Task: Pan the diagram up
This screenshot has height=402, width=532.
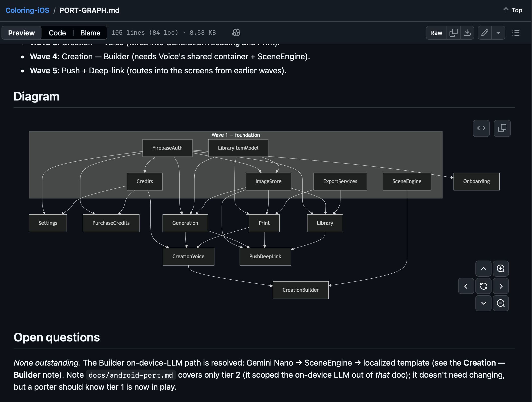Action: [483, 269]
